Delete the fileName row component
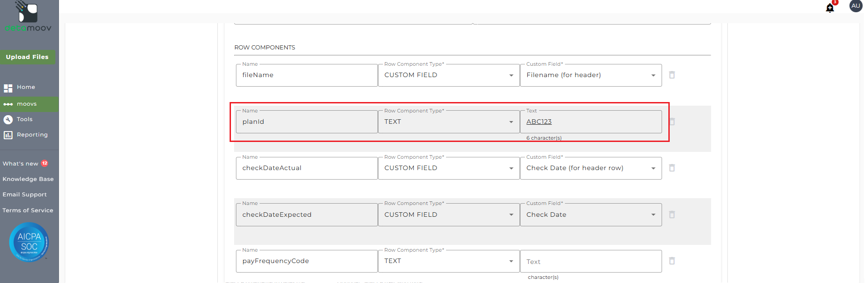This screenshot has height=283, width=868. coord(672,75)
